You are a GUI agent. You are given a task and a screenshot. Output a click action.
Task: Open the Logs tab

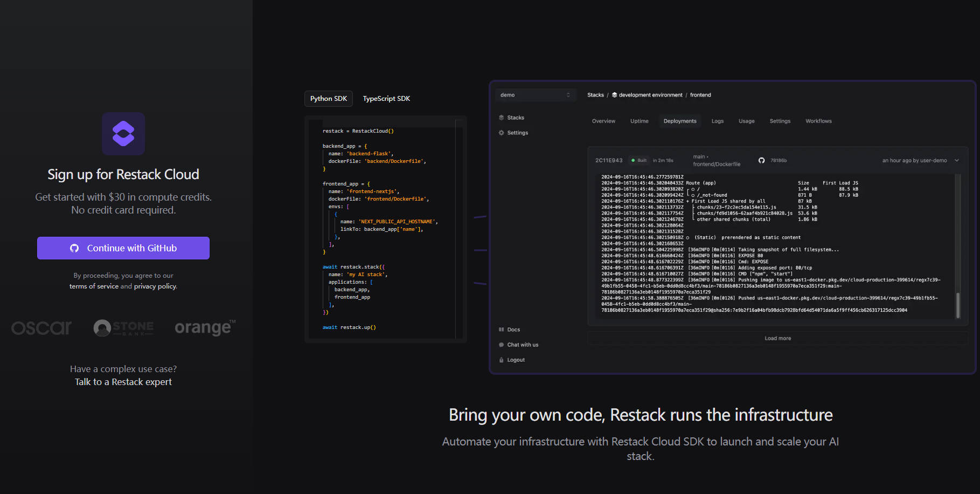[x=717, y=121]
